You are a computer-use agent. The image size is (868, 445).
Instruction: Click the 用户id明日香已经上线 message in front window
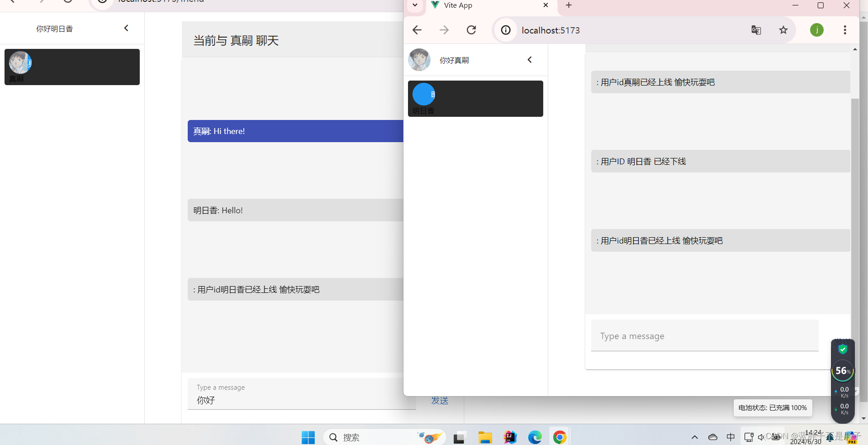(721, 240)
